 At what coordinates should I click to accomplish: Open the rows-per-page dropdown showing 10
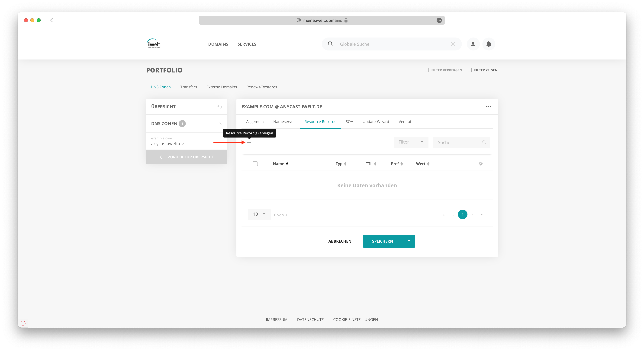click(259, 214)
